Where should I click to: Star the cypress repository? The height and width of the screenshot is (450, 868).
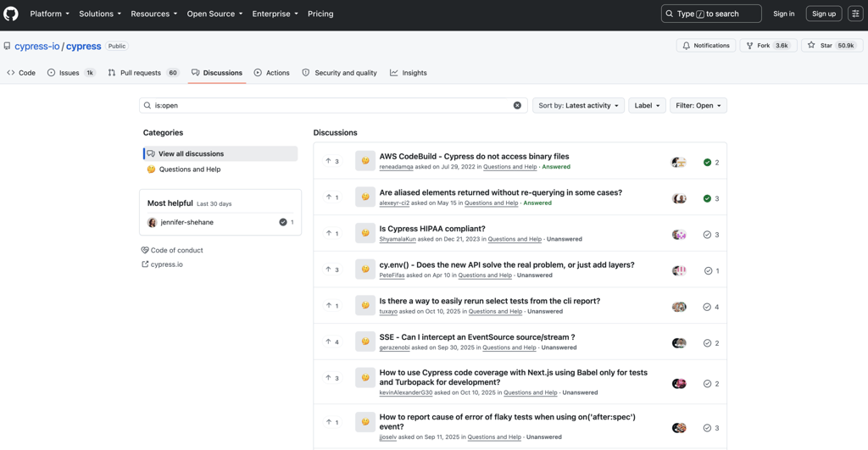832,46
